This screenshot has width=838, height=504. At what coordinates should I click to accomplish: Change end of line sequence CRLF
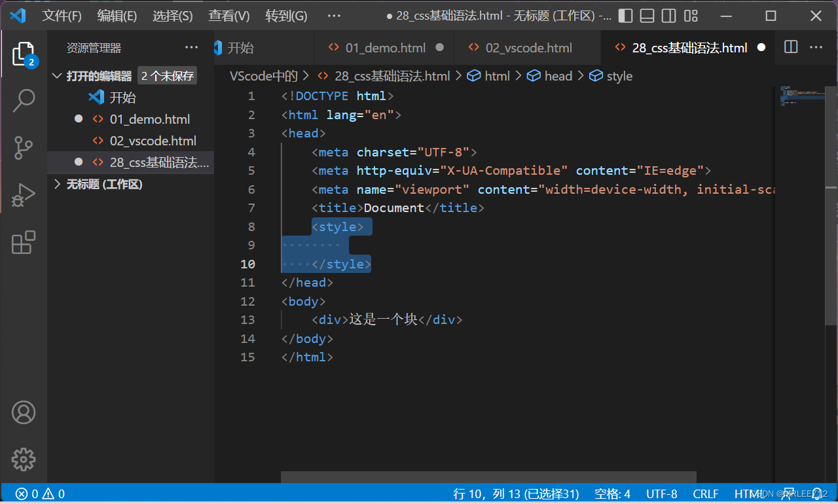(x=706, y=494)
